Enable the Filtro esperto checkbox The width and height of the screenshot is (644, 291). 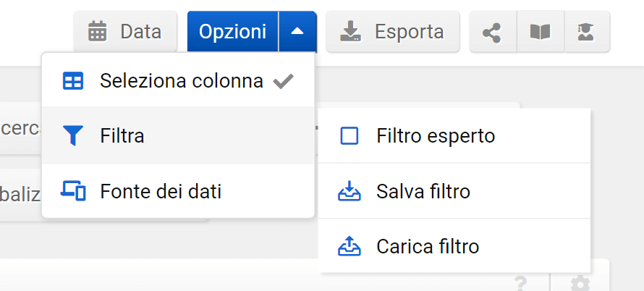(349, 136)
